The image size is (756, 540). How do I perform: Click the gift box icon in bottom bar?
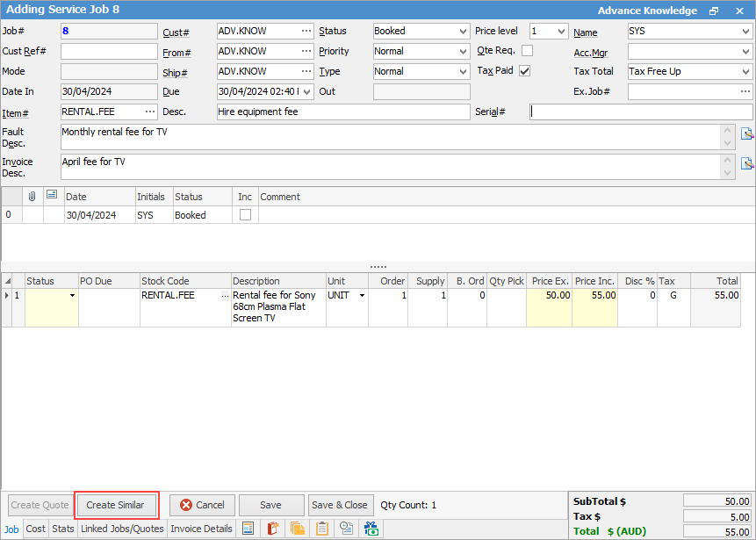371,529
